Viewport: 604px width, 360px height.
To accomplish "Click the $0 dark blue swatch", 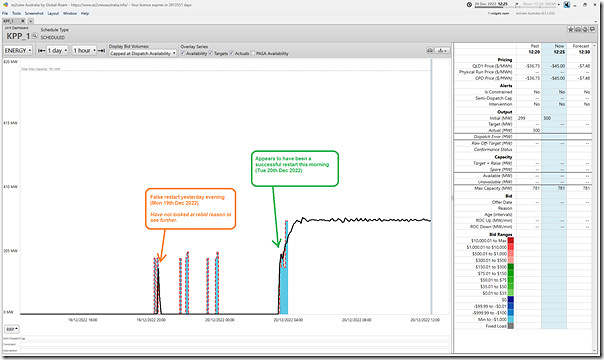I will 511,300.
